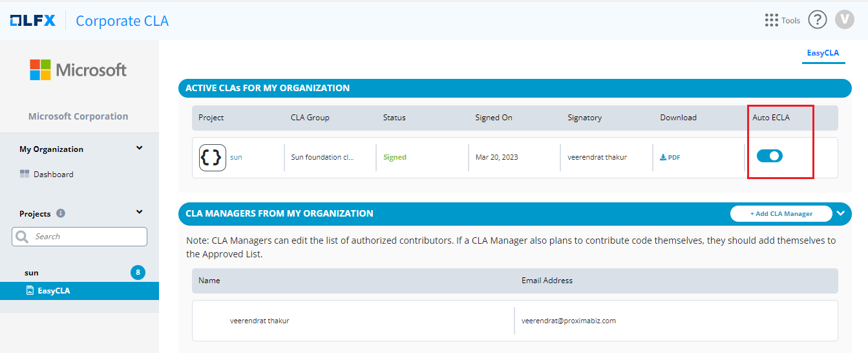Click the sun project braces icon
Viewport: 868px width, 353px height.
point(213,158)
